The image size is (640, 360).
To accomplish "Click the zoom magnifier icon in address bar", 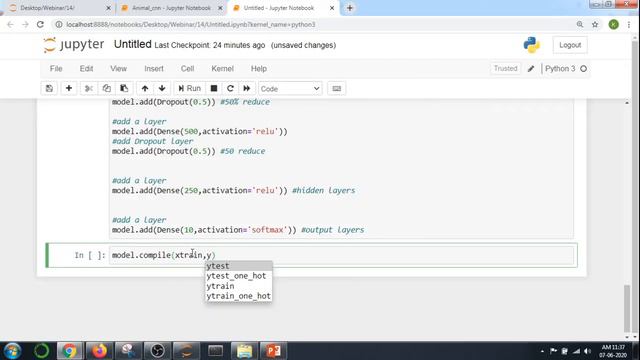I will pos(580,24).
